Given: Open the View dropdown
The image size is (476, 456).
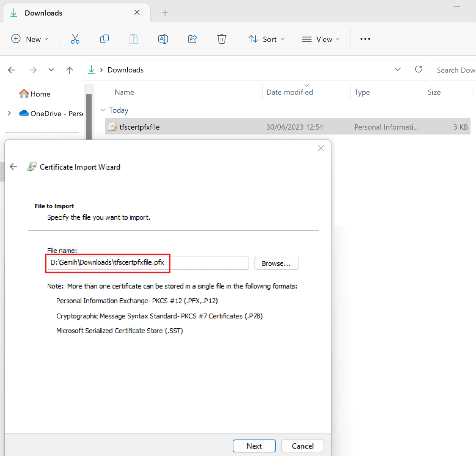Looking at the screenshot, I should pos(321,39).
